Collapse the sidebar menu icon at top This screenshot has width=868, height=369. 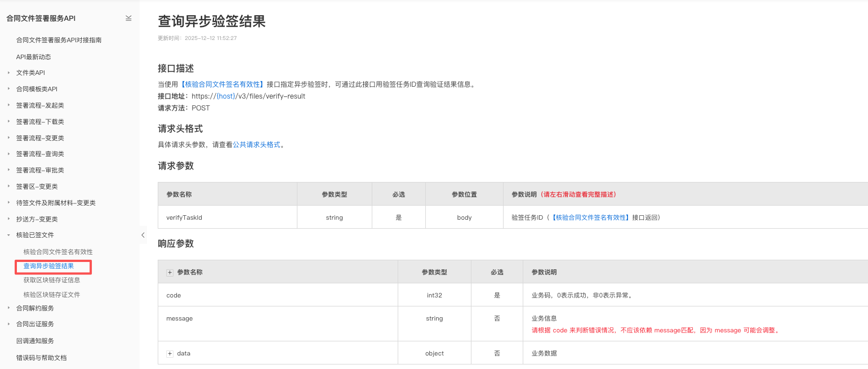128,19
